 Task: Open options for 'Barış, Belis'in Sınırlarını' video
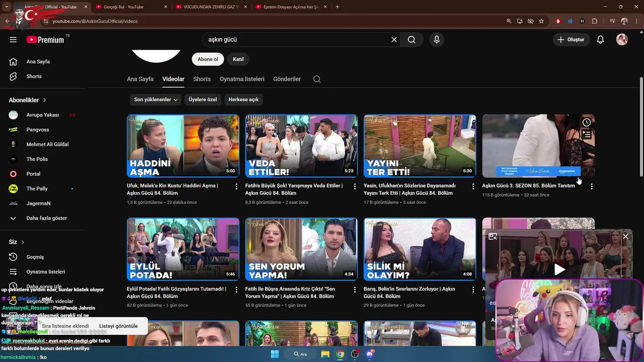[473, 290]
